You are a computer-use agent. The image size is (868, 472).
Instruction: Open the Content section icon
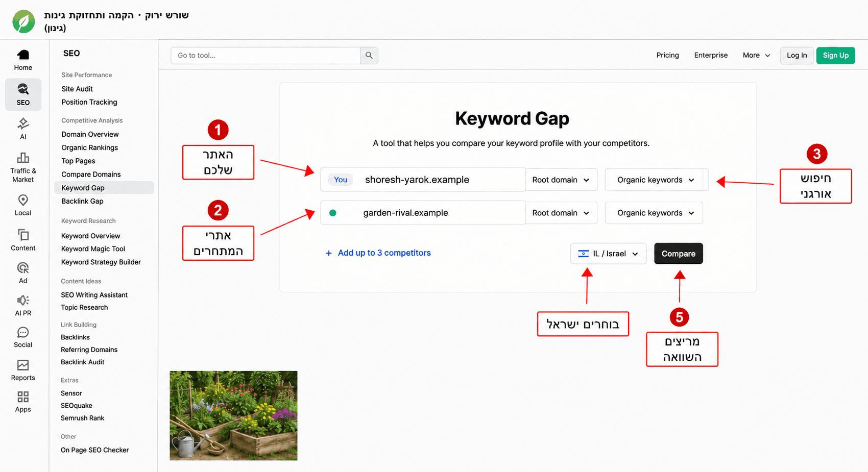(x=23, y=235)
